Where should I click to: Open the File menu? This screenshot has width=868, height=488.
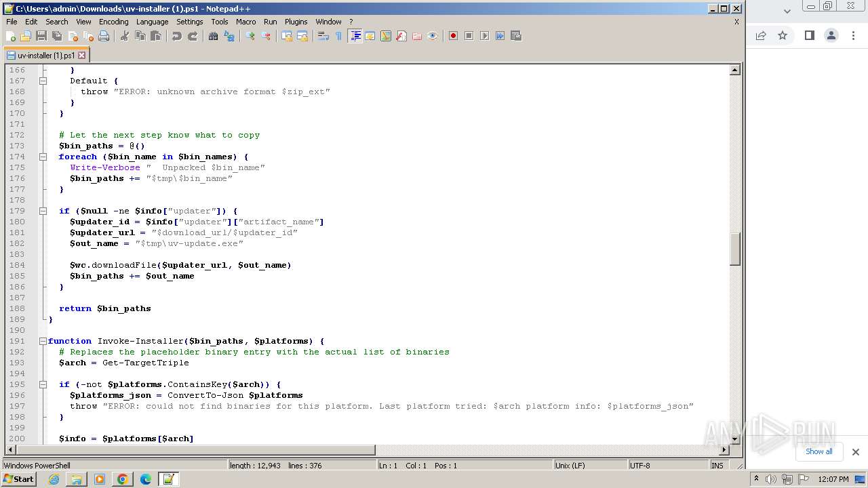(x=12, y=22)
